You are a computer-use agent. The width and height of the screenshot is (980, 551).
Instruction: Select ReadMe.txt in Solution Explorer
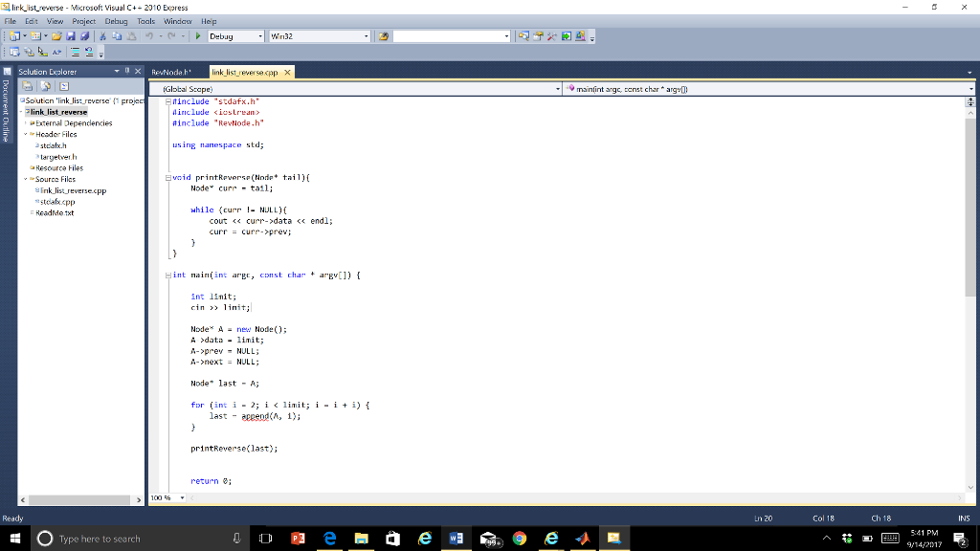coord(54,213)
